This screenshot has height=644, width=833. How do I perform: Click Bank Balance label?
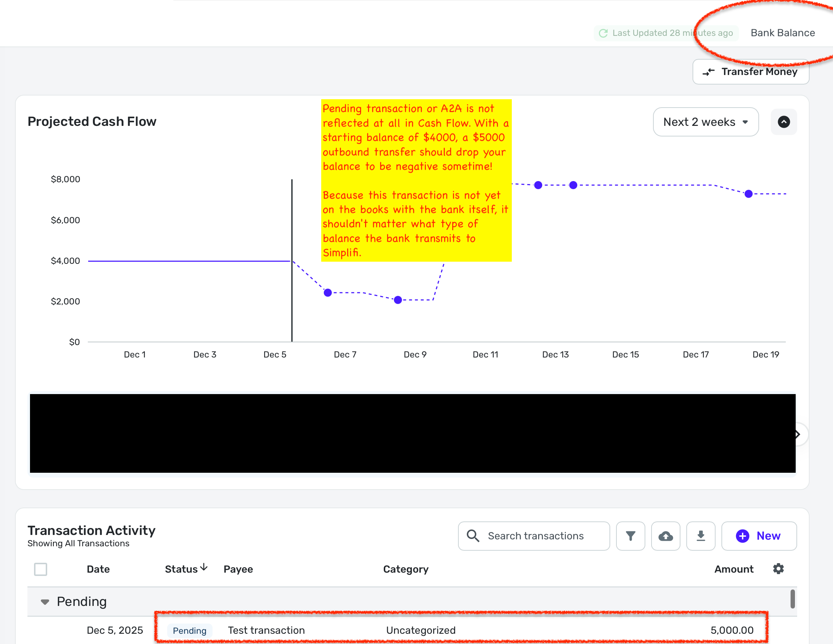pos(783,33)
